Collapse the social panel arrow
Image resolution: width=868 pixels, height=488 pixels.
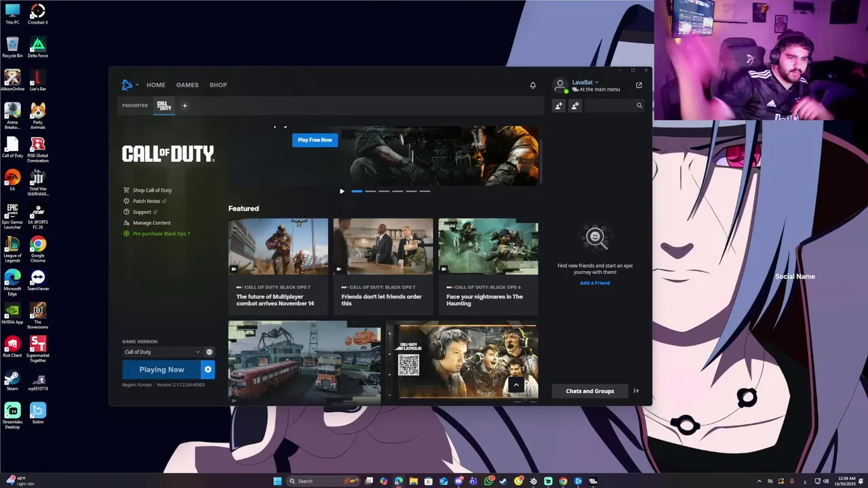pyautogui.click(x=636, y=391)
